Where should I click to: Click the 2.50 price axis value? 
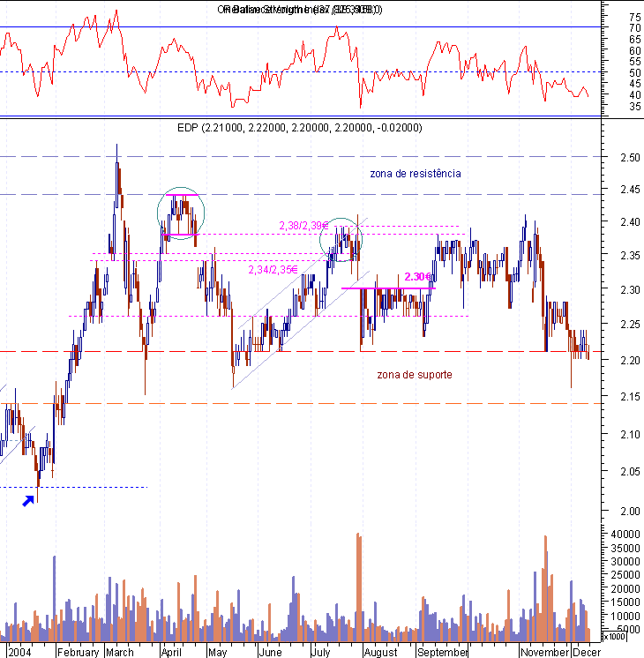(x=630, y=157)
